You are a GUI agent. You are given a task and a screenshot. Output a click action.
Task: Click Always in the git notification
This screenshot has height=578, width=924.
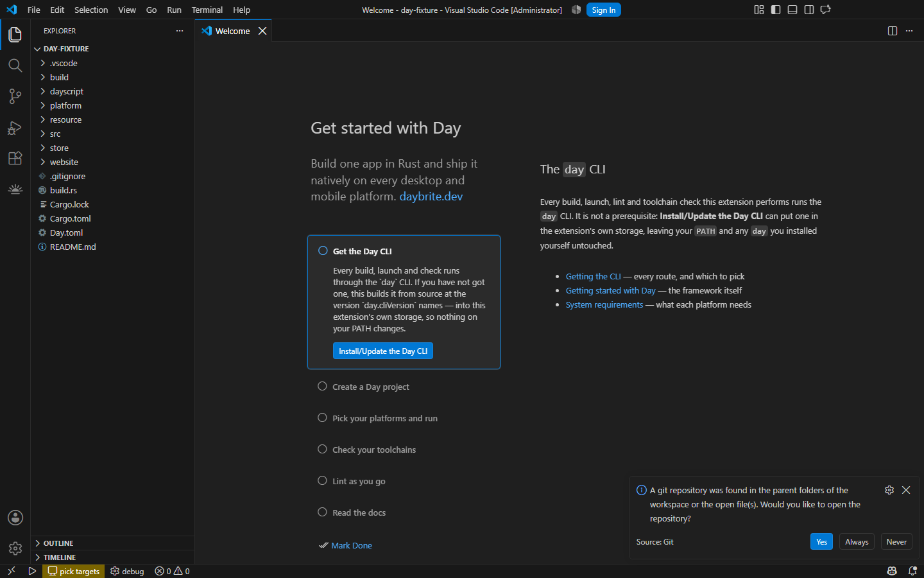tap(857, 542)
